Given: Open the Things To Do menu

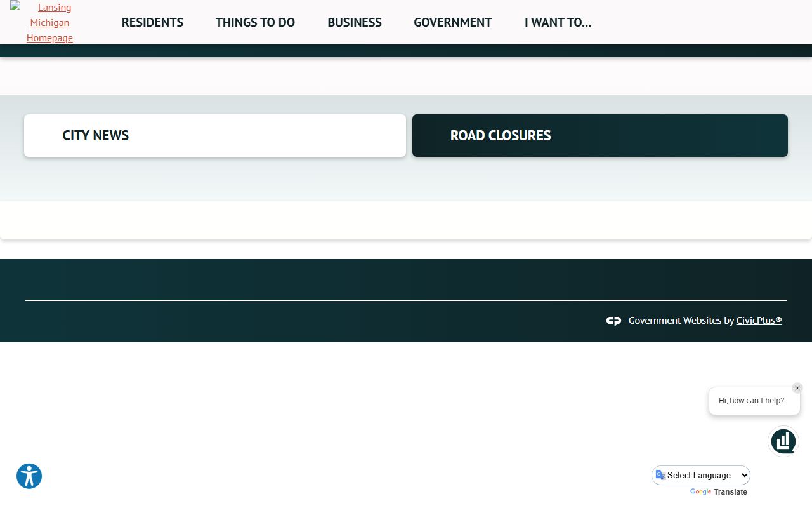Looking at the screenshot, I should tap(255, 22).
